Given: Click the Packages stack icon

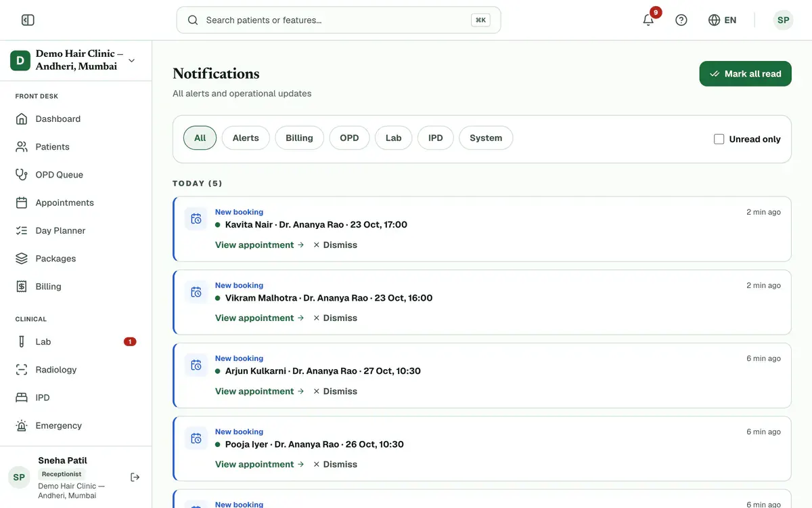Looking at the screenshot, I should (22, 259).
